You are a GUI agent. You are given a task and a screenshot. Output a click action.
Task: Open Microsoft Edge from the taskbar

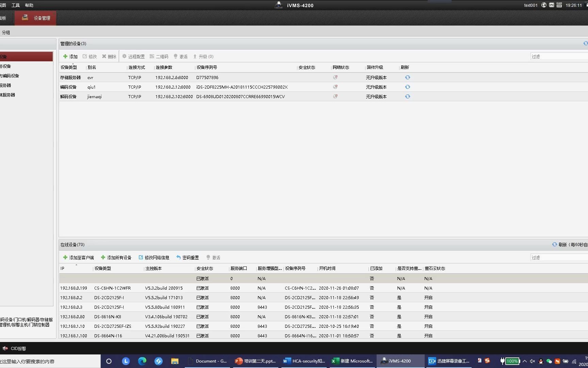142,361
